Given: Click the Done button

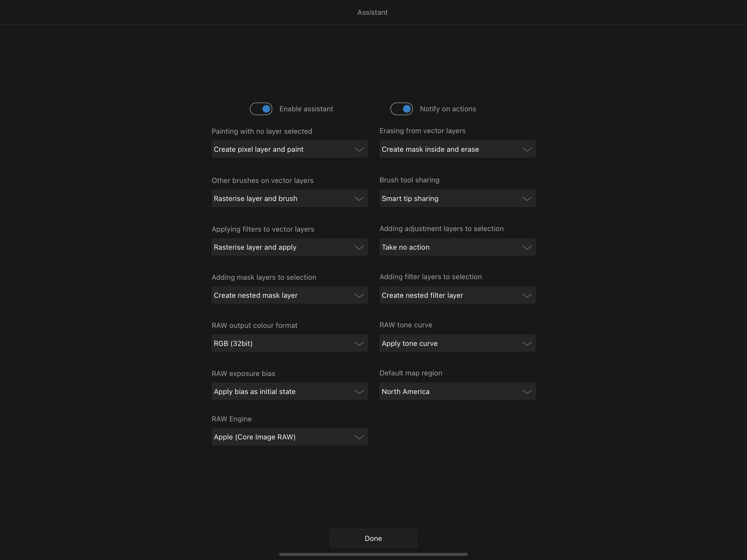Looking at the screenshot, I should 373,538.
